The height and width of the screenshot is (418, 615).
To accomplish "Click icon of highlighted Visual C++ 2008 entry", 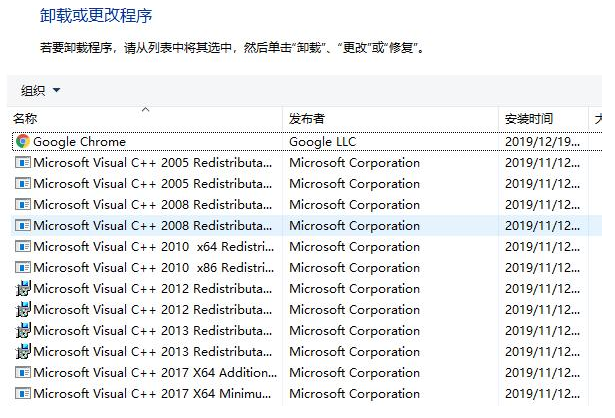I will point(23,226).
